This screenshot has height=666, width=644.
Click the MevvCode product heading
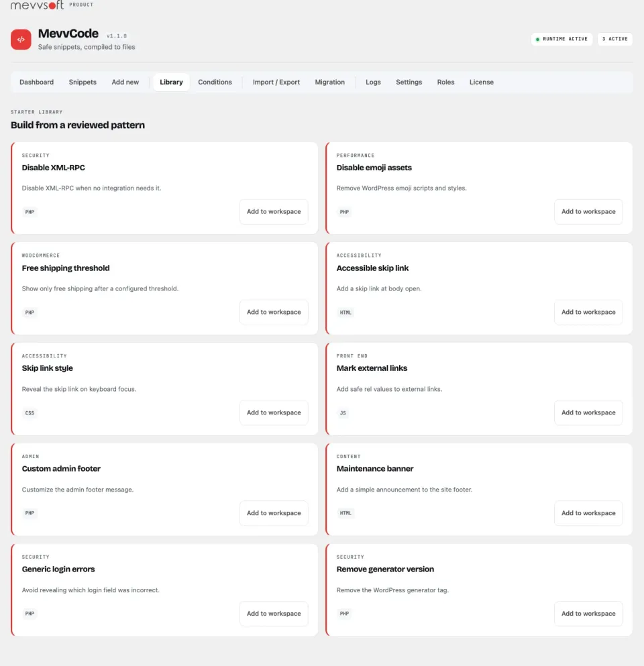tap(68, 34)
